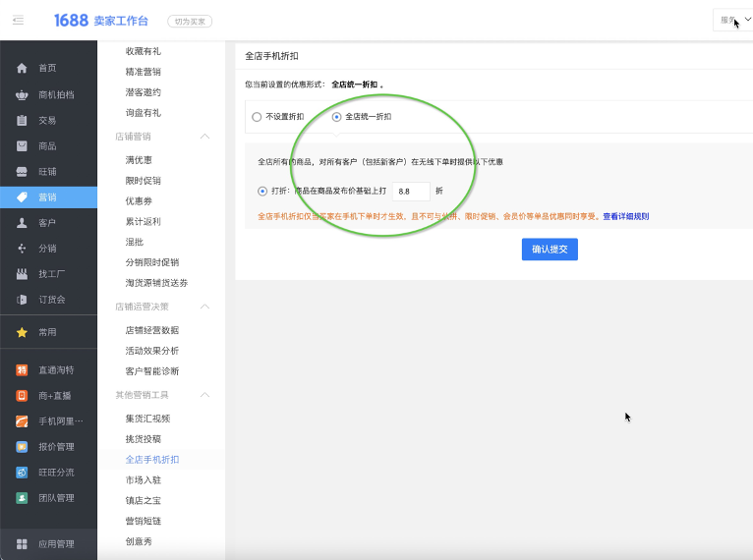
Task: Open 客户智能诊断 menu item
Action: [152, 371]
